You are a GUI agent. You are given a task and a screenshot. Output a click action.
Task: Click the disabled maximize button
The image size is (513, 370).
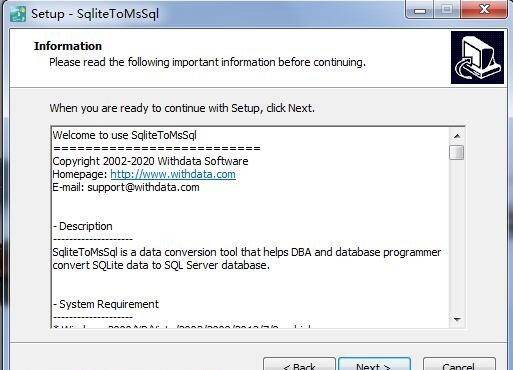(447, 10)
